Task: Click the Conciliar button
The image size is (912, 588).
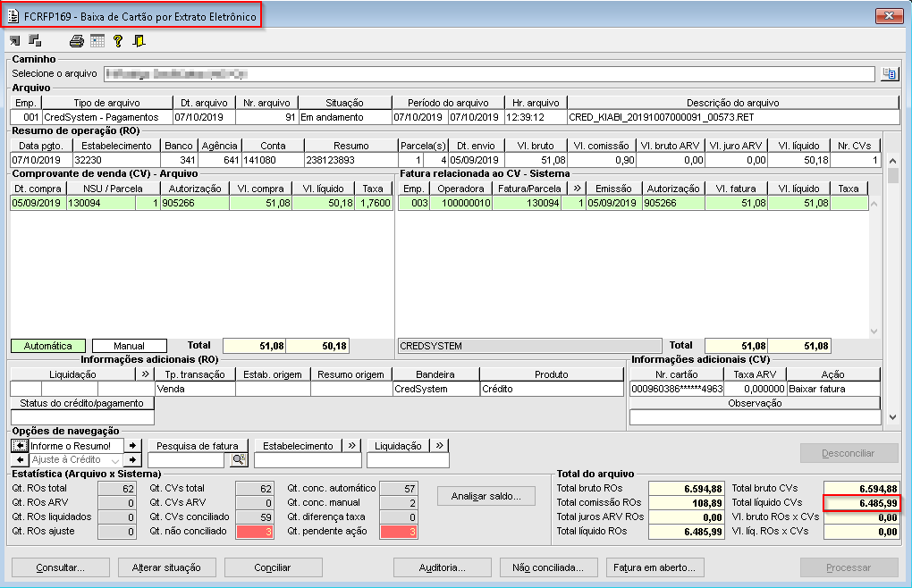Action: coord(273,567)
